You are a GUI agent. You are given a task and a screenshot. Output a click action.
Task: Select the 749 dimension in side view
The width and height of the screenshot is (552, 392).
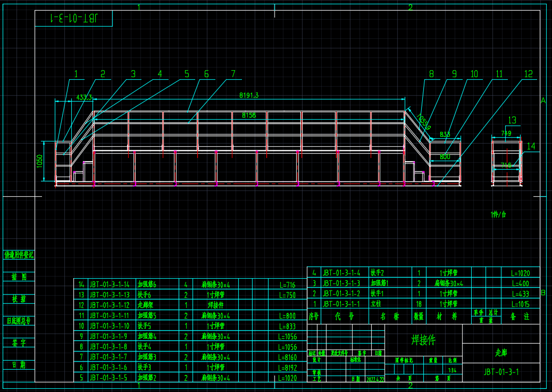506,134
